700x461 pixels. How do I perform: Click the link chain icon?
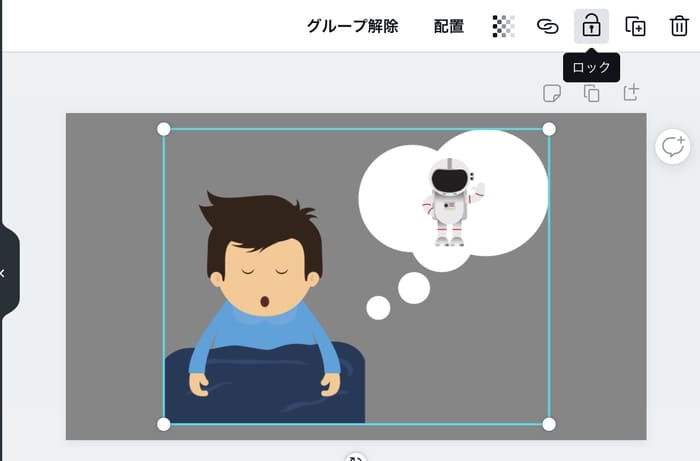click(x=547, y=26)
